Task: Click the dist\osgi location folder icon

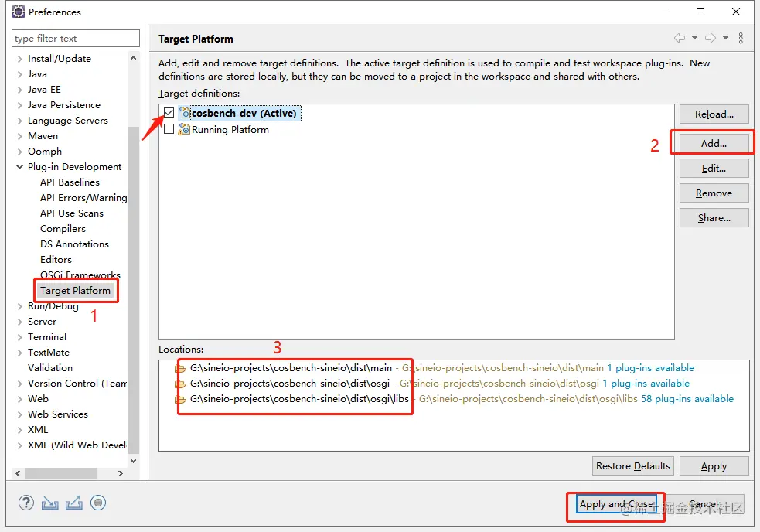Action: (x=181, y=384)
